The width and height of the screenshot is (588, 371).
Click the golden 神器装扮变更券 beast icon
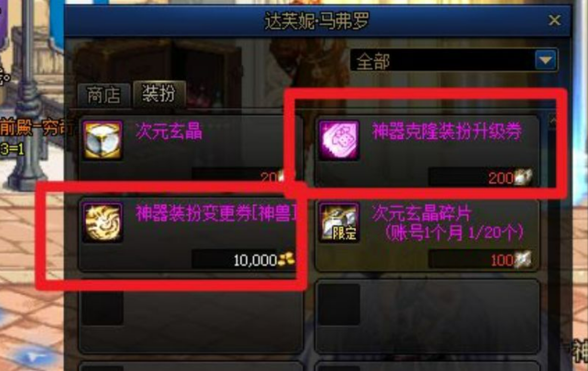[102, 222]
